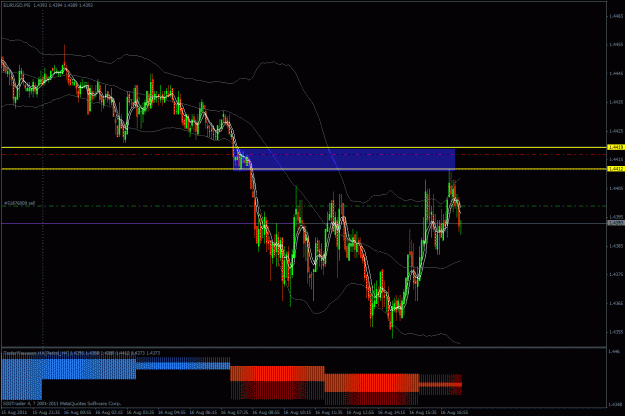
Task: Select the blue rectangle zone on chart
Action: (x=344, y=159)
